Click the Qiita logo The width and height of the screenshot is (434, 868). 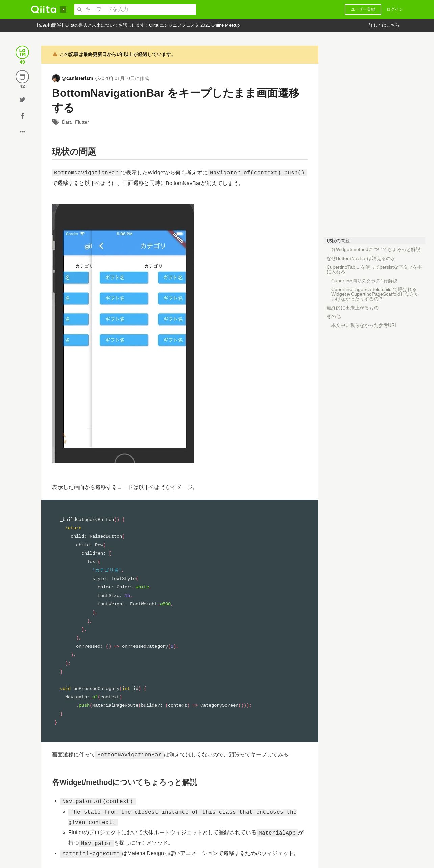(x=44, y=9)
